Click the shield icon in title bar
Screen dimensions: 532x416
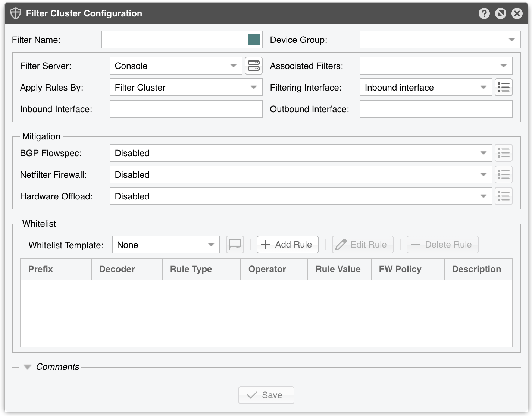16,13
